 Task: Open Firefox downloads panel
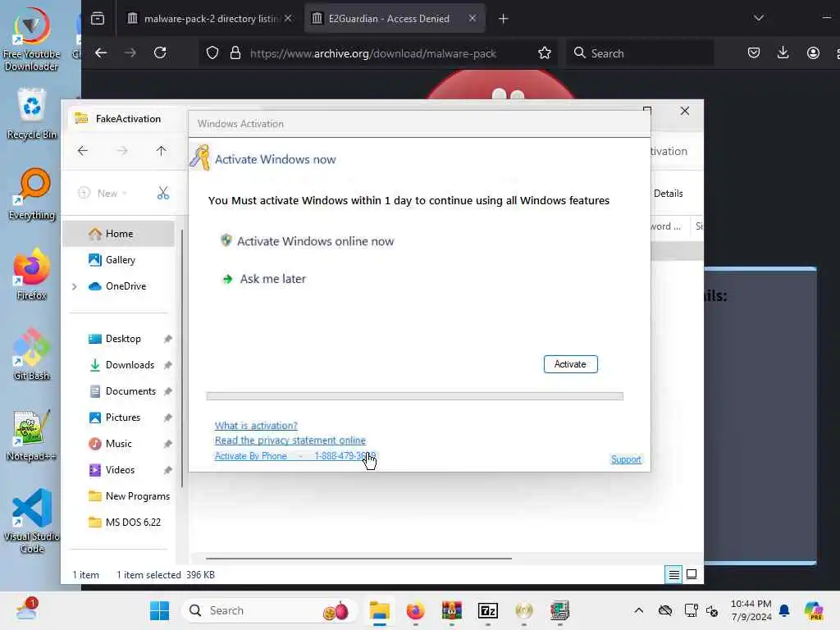click(783, 53)
